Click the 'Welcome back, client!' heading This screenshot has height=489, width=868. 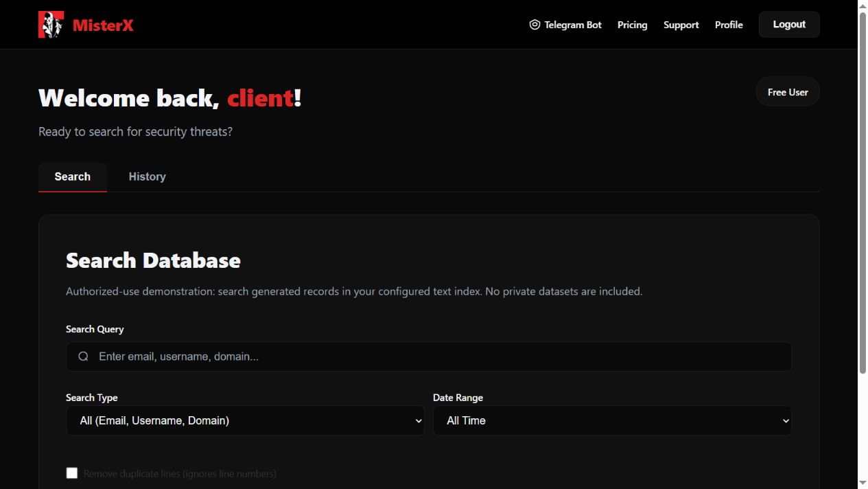[169, 98]
